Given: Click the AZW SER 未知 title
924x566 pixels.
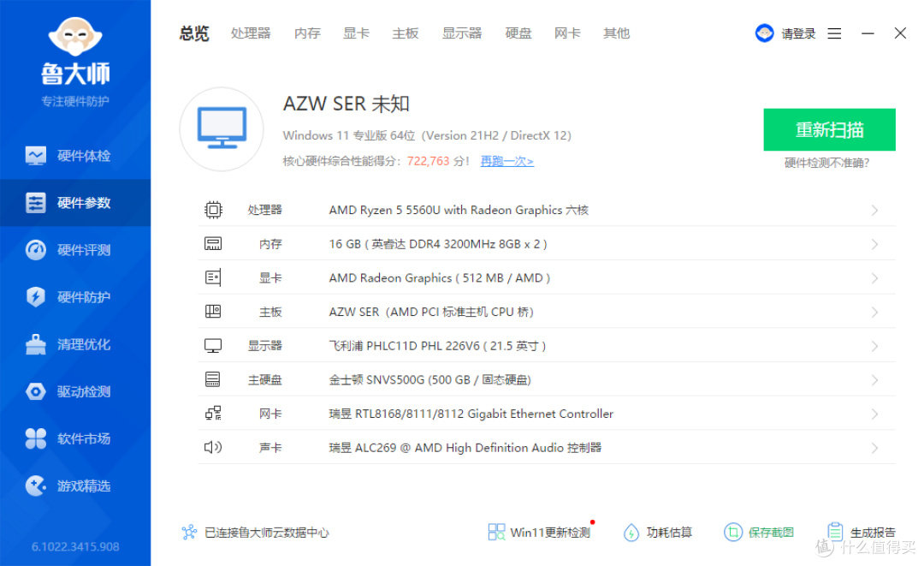Looking at the screenshot, I should [x=346, y=104].
